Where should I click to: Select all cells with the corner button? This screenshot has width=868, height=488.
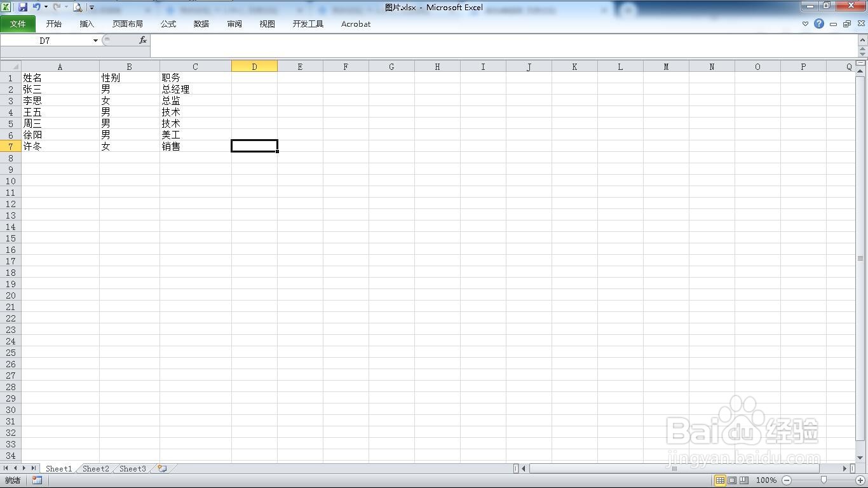(11, 66)
